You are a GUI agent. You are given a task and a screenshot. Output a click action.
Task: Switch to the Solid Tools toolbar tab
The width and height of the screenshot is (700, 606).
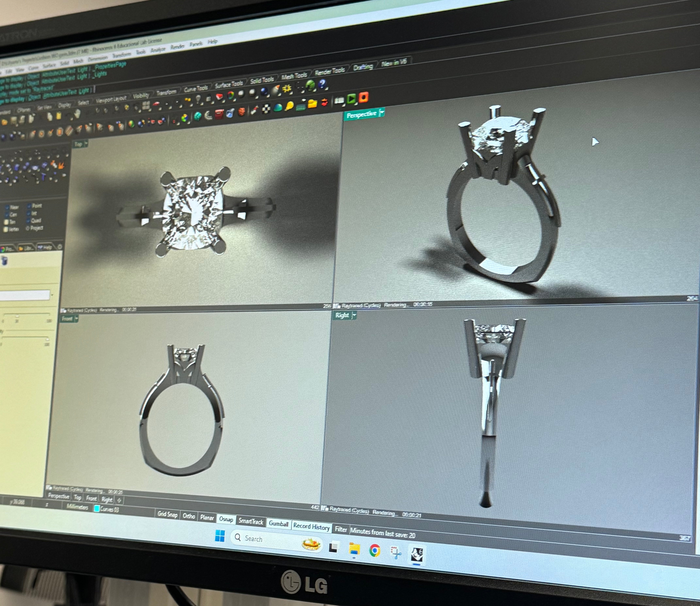(x=262, y=80)
